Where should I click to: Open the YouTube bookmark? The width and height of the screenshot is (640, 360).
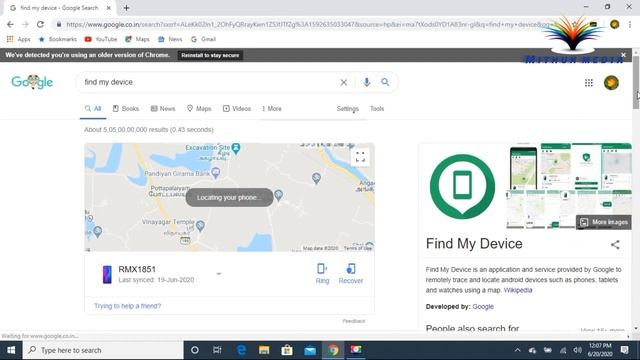tap(100, 39)
